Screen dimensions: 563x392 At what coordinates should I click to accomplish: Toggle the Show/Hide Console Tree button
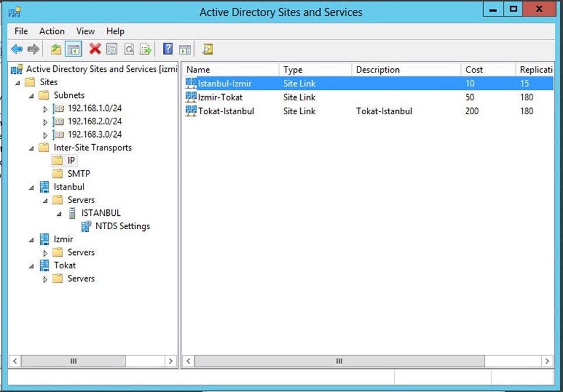click(73, 49)
